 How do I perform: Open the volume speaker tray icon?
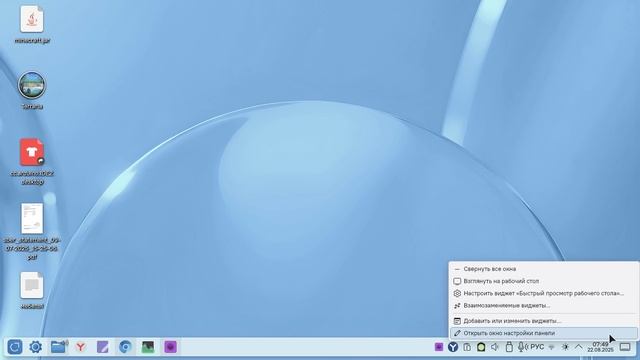coord(495,347)
